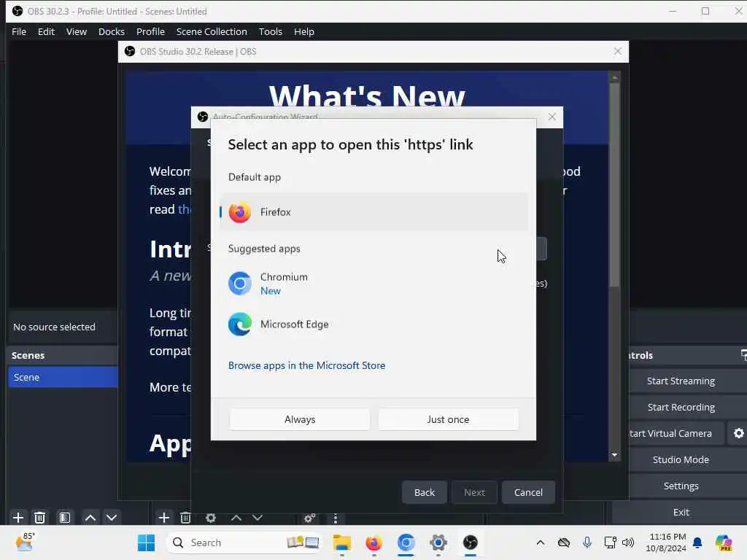Open volume control in system tray
This screenshot has height=560, width=747.
[628, 542]
